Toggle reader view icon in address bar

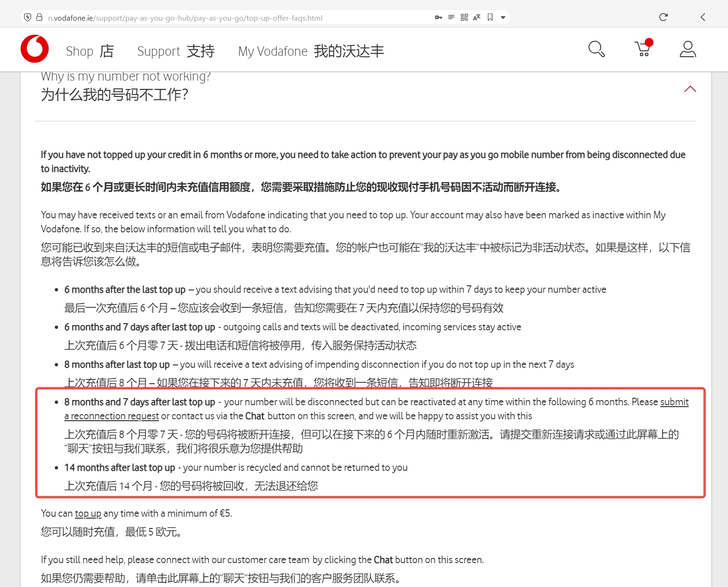click(x=451, y=17)
